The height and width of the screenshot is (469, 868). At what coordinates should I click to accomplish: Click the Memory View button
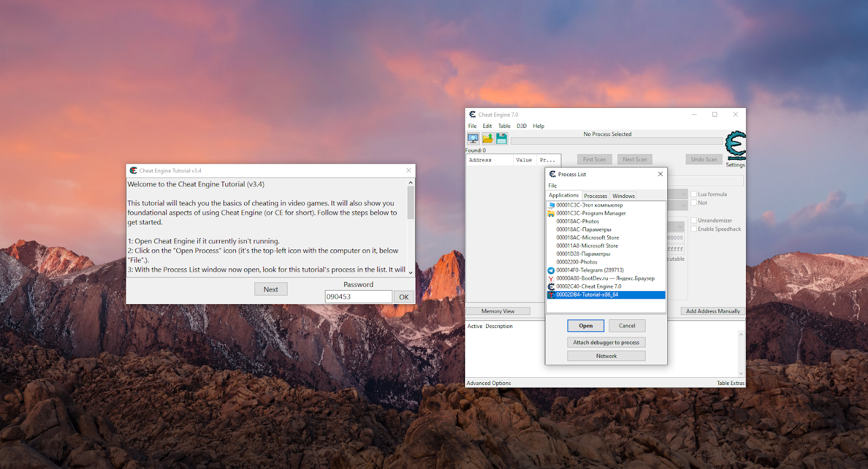click(x=498, y=311)
